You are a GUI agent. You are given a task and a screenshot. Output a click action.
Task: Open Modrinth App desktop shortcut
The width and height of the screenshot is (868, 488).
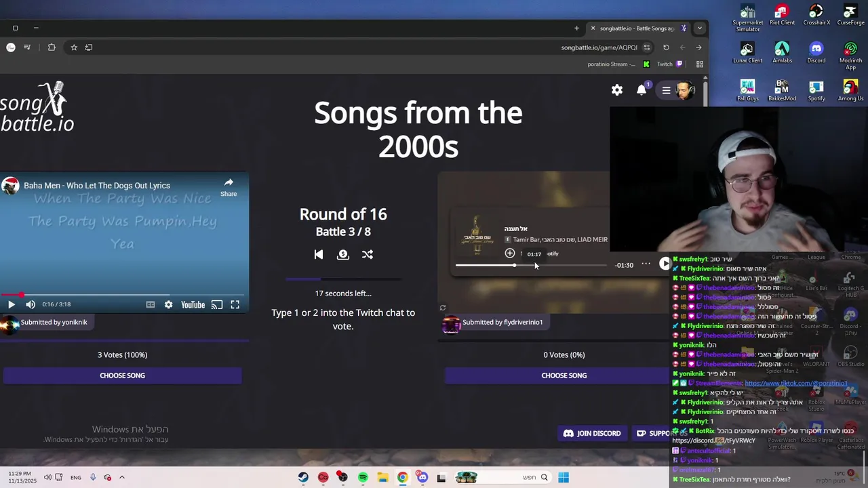click(x=850, y=56)
